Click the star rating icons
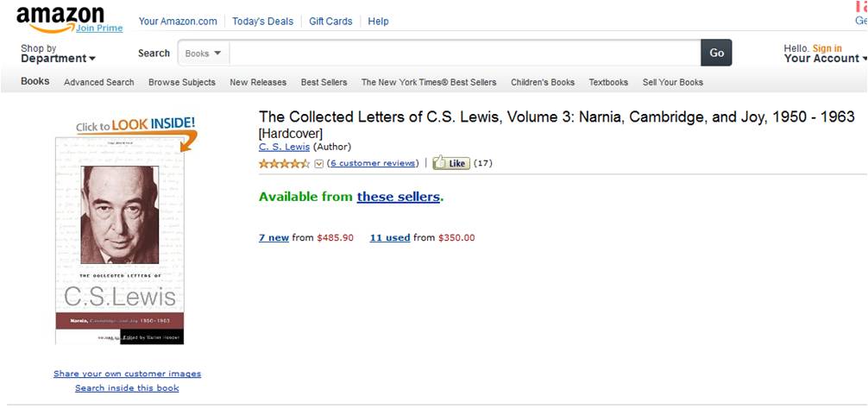The width and height of the screenshot is (868, 409). (x=284, y=163)
